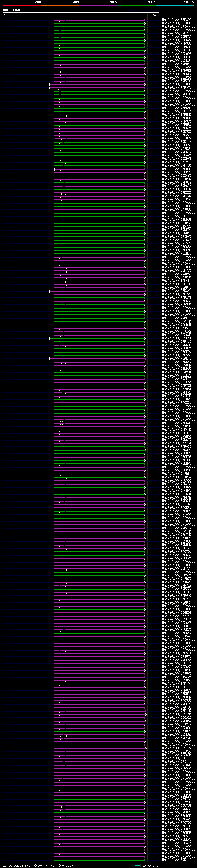Click label UniRef100_A2ZNJ7
This screenshot has height=868, width=197.
177,253
